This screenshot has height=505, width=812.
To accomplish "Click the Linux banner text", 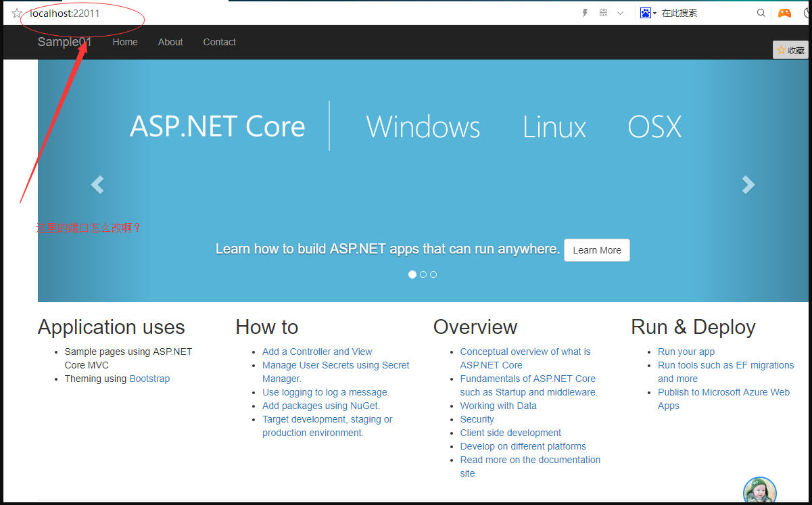I will [554, 126].
